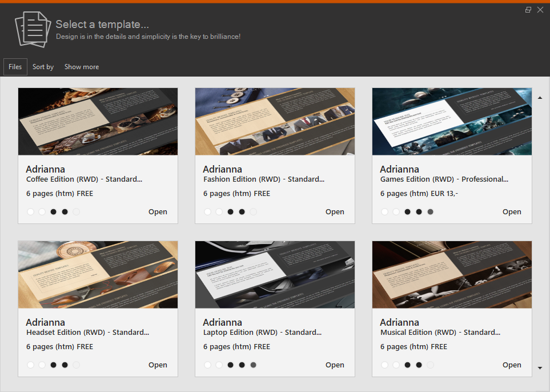Click 'Games Edition (RWD) - Professional...' subtitle
Image resolution: width=550 pixels, height=392 pixels.
(444, 179)
